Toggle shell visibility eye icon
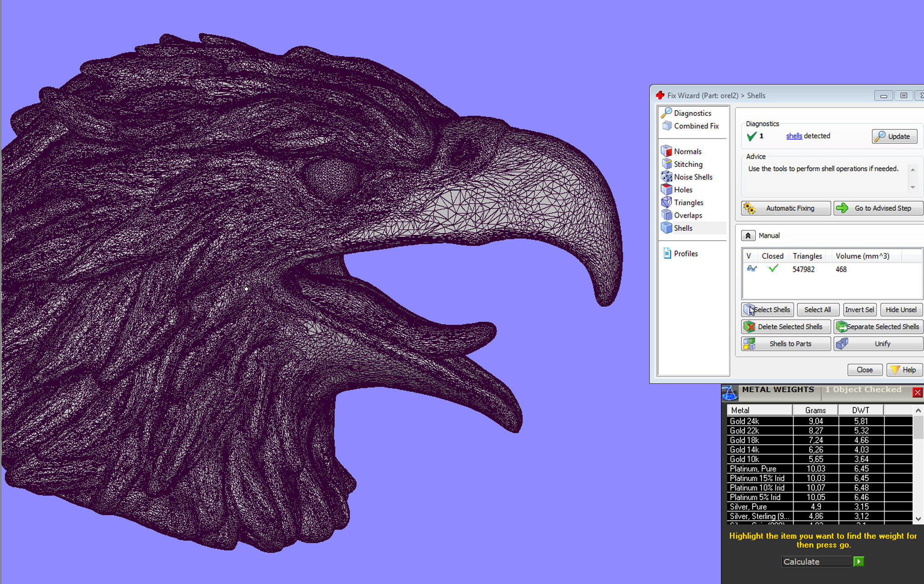 point(751,269)
